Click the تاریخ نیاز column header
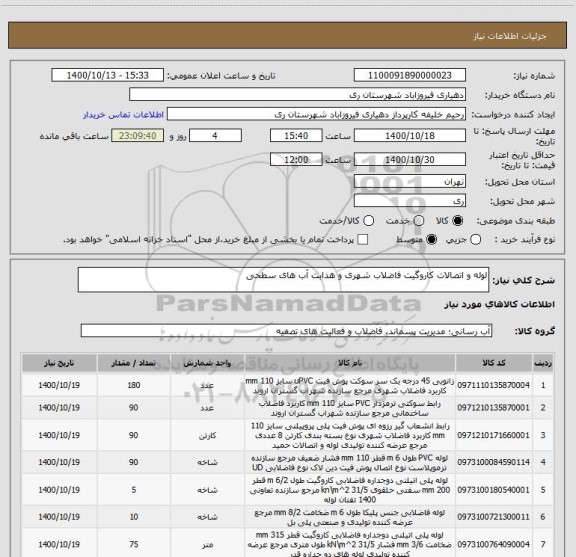 pos(59,363)
